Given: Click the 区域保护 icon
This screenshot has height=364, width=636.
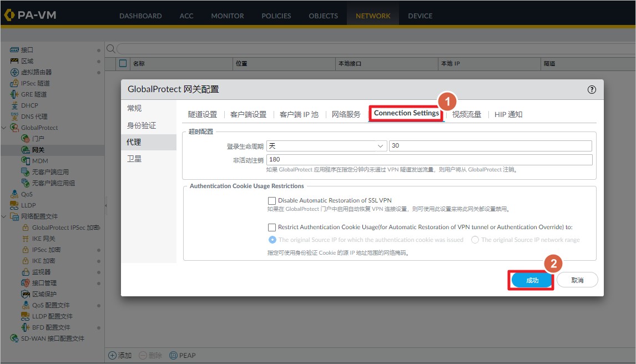Looking at the screenshot, I should 25,294.
